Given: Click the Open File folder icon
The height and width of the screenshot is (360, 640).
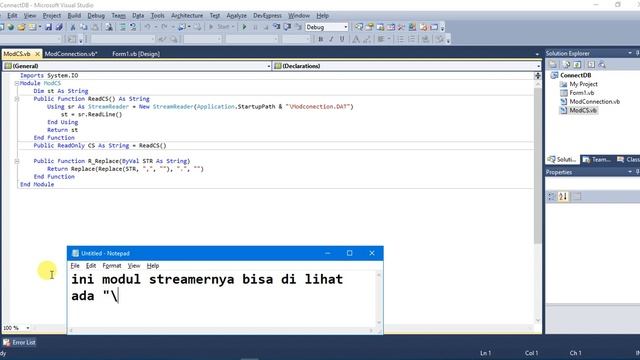Looking at the screenshot, I should pos(21,27).
